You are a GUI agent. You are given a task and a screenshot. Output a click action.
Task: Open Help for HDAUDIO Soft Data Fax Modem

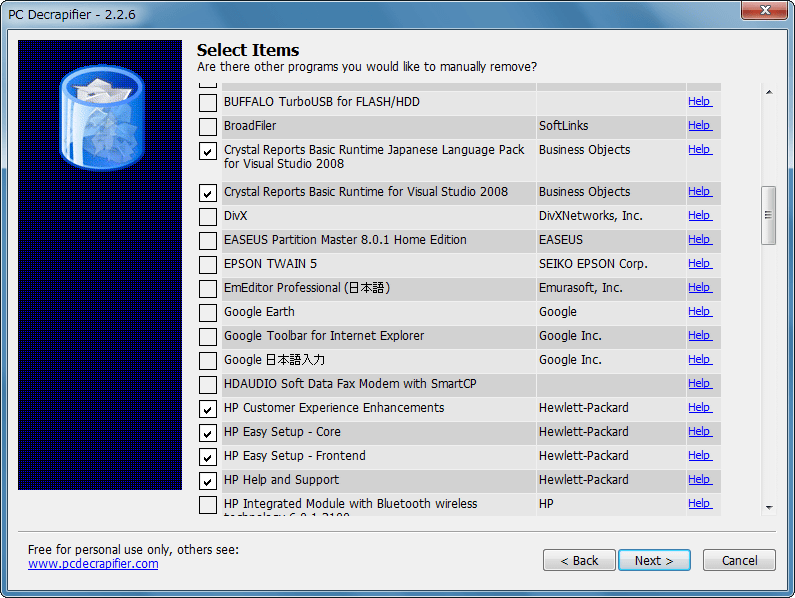point(700,383)
